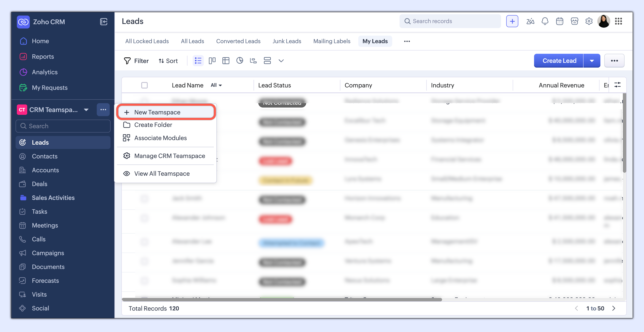Switch to the Converted Leads tab
Image resolution: width=644 pixels, height=332 pixels.
(238, 41)
